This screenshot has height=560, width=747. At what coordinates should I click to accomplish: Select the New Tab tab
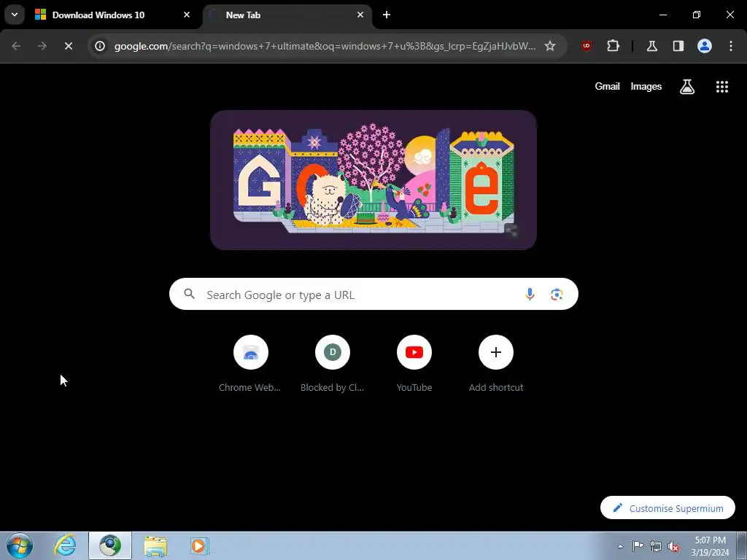coord(287,15)
